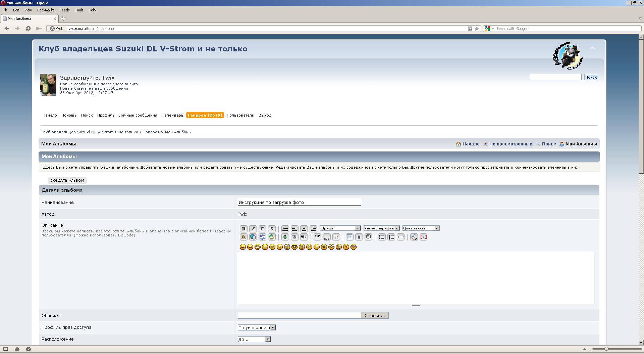Add the sunglasses cool smiley
This screenshot has height=354, width=644.
294,247
